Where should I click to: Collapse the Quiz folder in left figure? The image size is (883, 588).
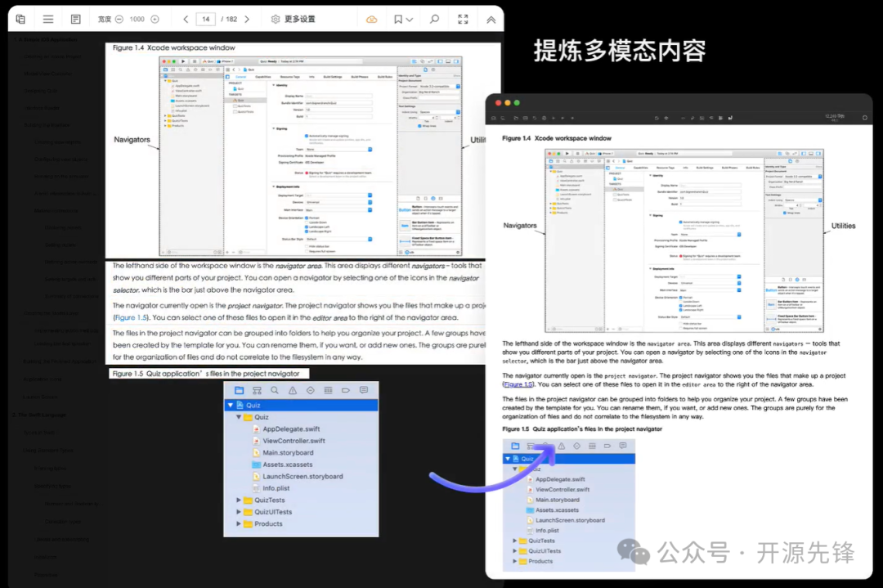click(x=239, y=417)
